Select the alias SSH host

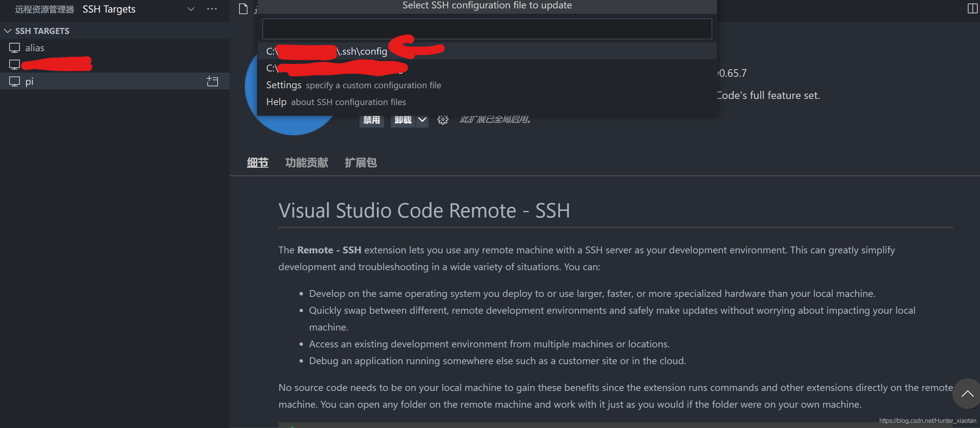(115, 48)
